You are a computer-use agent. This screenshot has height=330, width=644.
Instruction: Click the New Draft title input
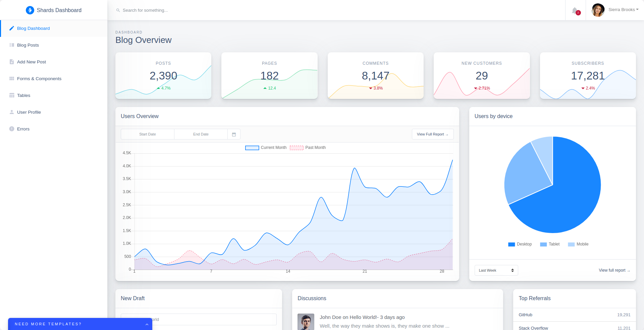point(199,319)
